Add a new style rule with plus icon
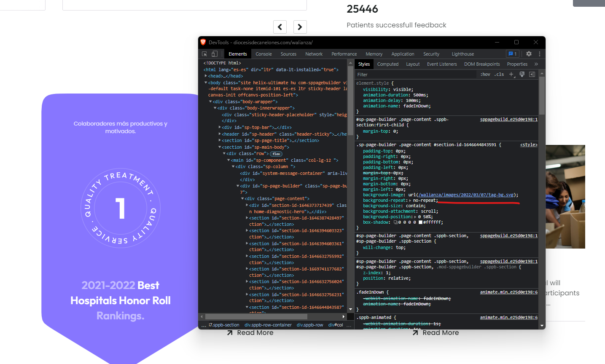The image size is (605, 364). point(511,74)
